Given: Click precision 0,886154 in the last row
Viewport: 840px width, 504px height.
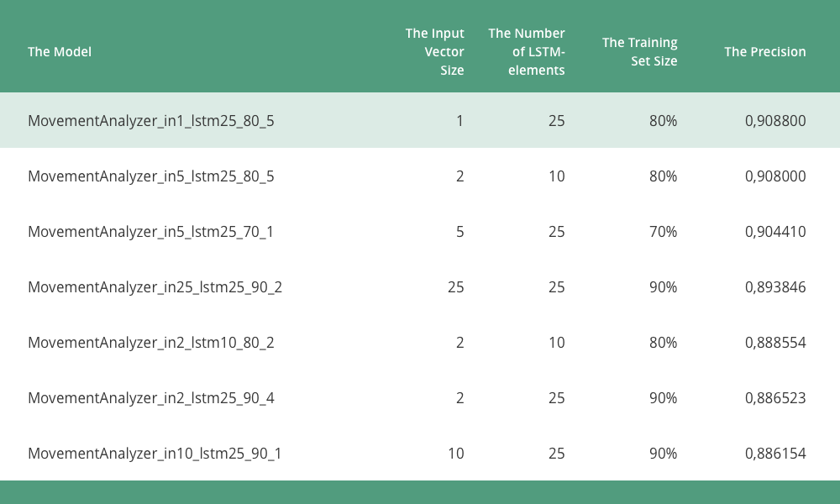Looking at the screenshot, I should [775, 454].
